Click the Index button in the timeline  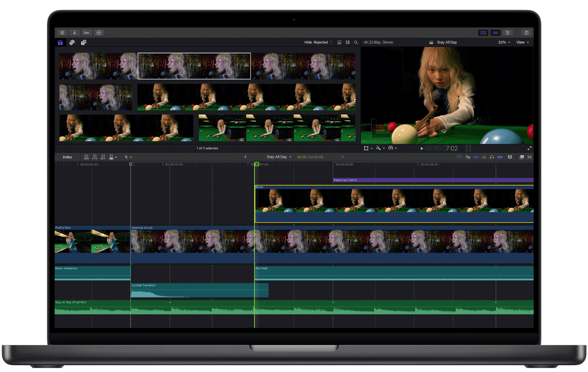pyautogui.click(x=67, y=157)
